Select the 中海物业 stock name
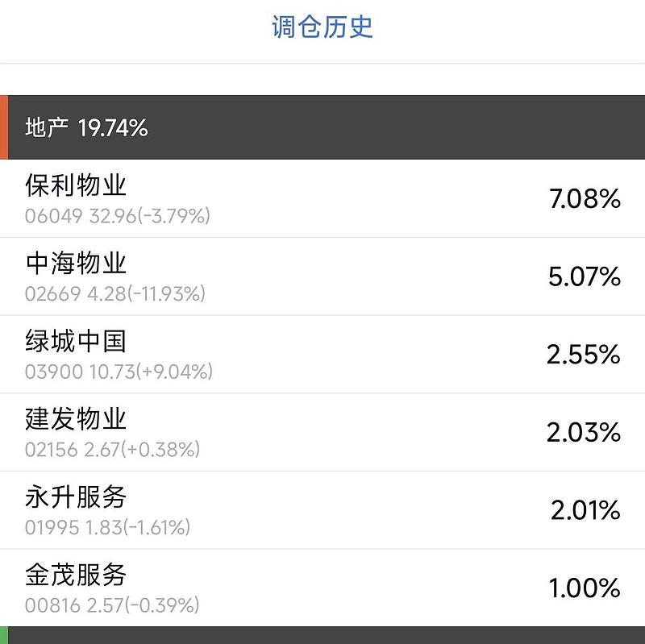 point(77,264)
